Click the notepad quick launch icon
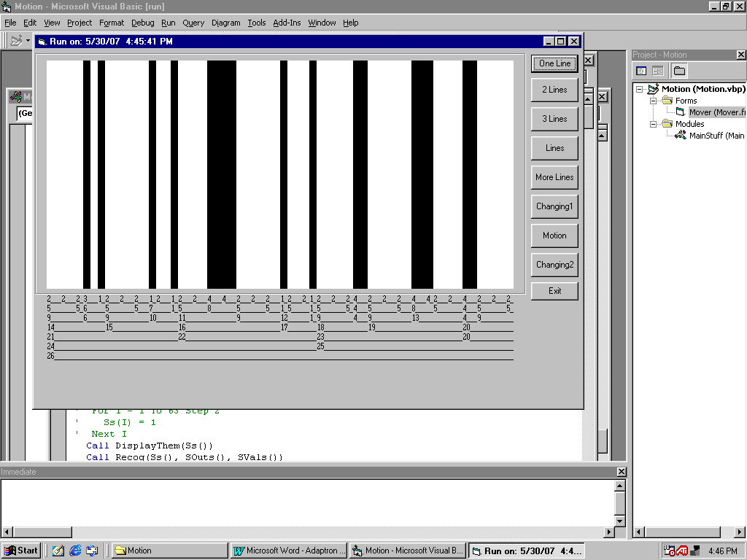Image resolution: width=747 pixels, height=560 pixels. point(58,551)
